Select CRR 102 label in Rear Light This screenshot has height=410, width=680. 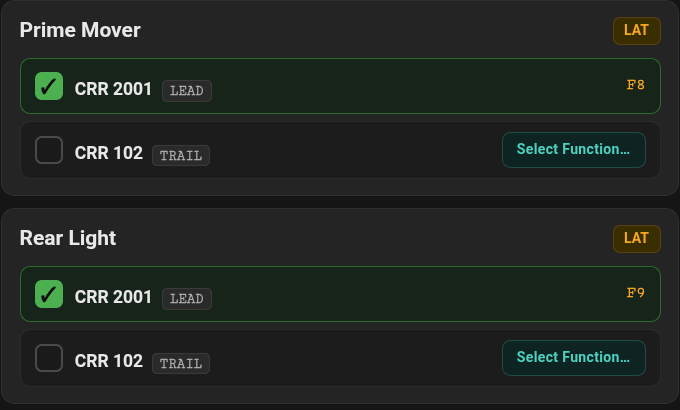tap(108, 361)
